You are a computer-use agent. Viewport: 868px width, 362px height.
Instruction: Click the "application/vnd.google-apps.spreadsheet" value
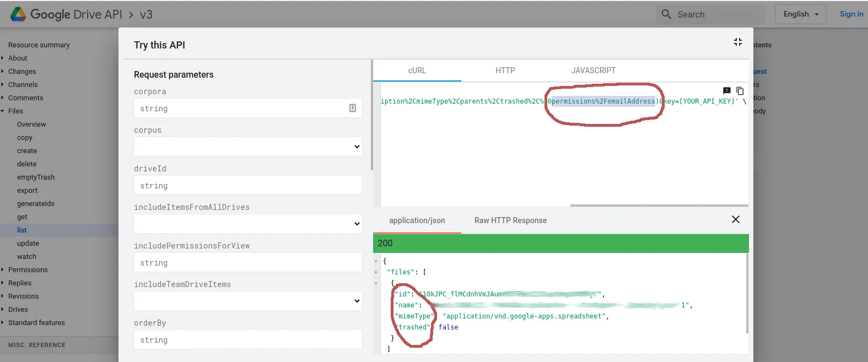pos(525,316)
